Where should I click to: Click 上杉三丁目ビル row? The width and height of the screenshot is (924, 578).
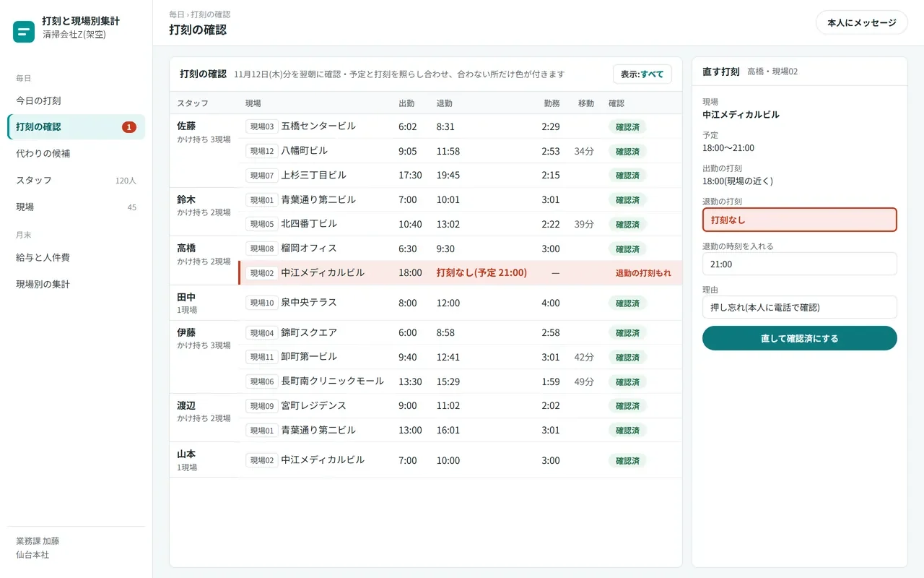click(x=461, y=176)
